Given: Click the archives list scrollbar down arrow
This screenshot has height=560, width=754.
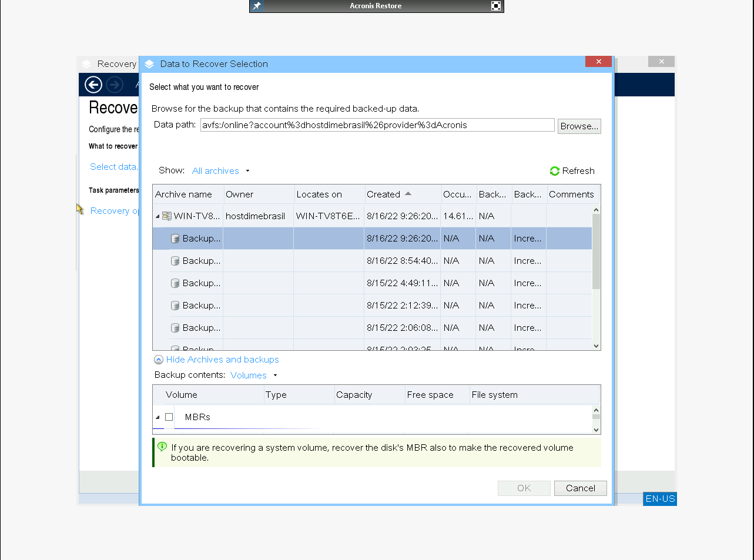Looking at the screenshot, I should tap(596, 346).
